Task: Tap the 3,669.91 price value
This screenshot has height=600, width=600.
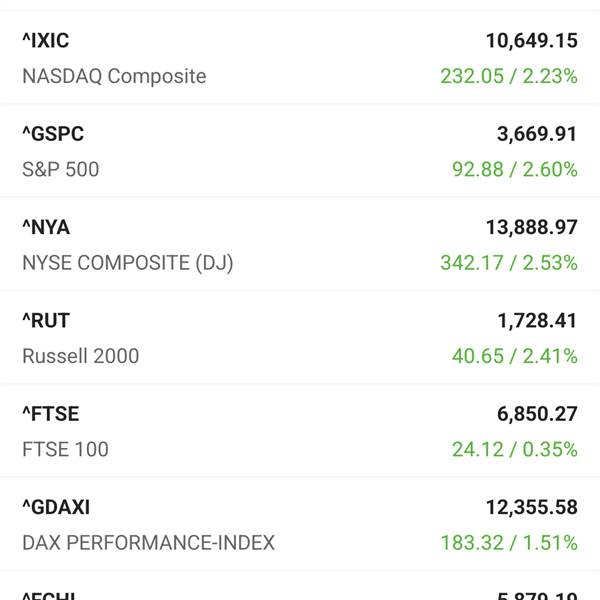Action: (x=537, y=134)
